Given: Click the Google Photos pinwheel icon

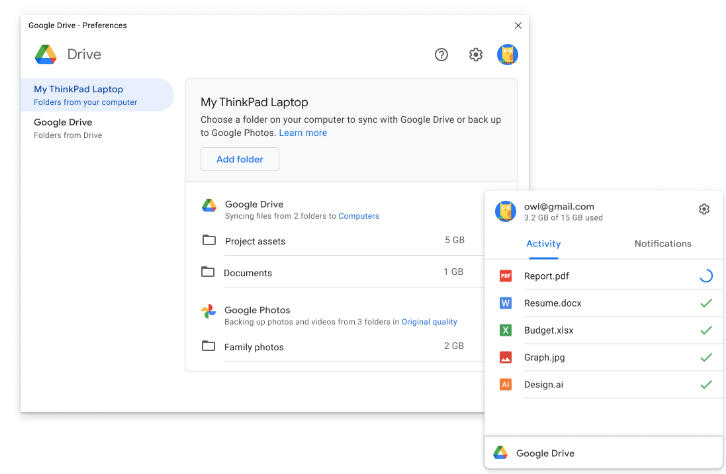Looking at the screenshot, I should click(x=208, y=311).
